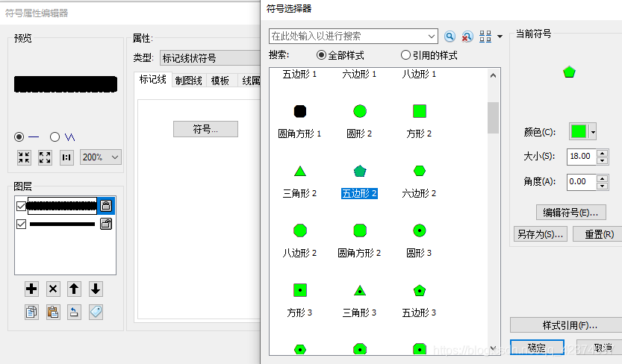622x364 pixels.
Task: Click the symbol list scroll down arrow
Action: (x=493, y=348)
